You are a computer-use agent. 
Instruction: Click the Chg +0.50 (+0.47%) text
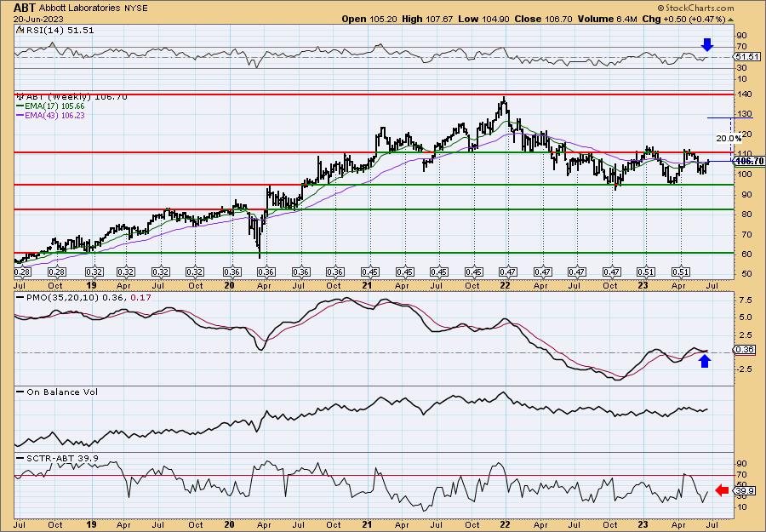coord(684,19)
